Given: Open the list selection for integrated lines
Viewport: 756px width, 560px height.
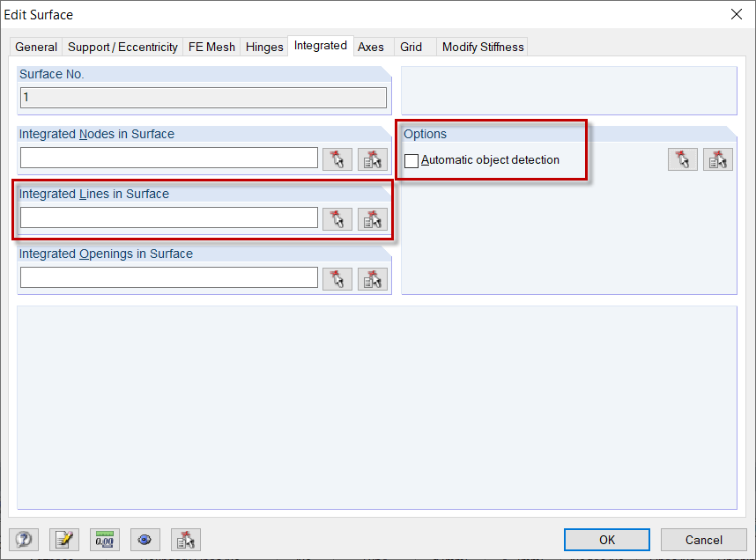Looking at the screenshot, I should click(x=372, y=217).
